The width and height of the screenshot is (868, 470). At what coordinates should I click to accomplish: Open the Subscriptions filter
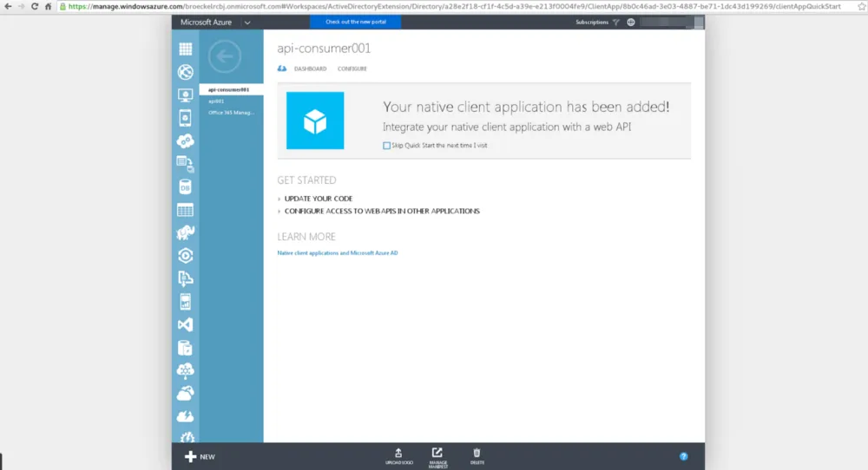597,23
